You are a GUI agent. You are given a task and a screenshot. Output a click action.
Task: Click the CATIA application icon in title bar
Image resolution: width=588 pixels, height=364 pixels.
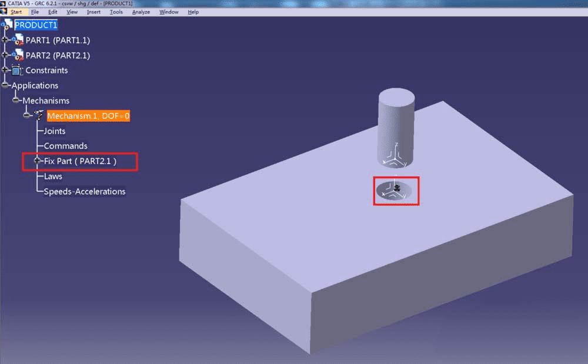click(4, 4)
